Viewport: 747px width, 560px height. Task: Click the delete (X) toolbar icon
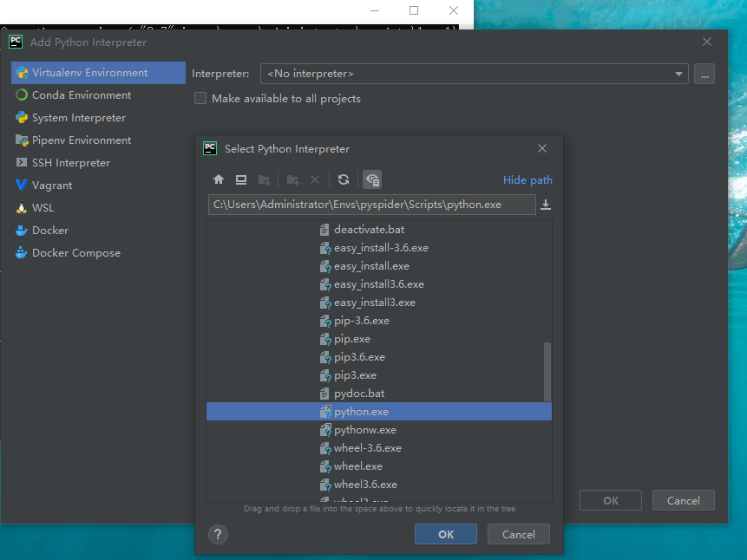pos(315,179)
